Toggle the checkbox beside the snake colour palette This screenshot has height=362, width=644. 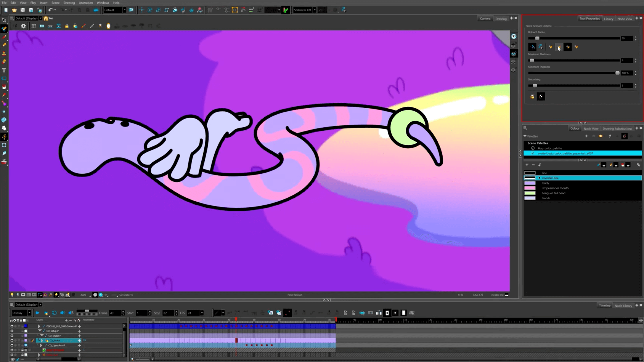(x=533, y=153)
